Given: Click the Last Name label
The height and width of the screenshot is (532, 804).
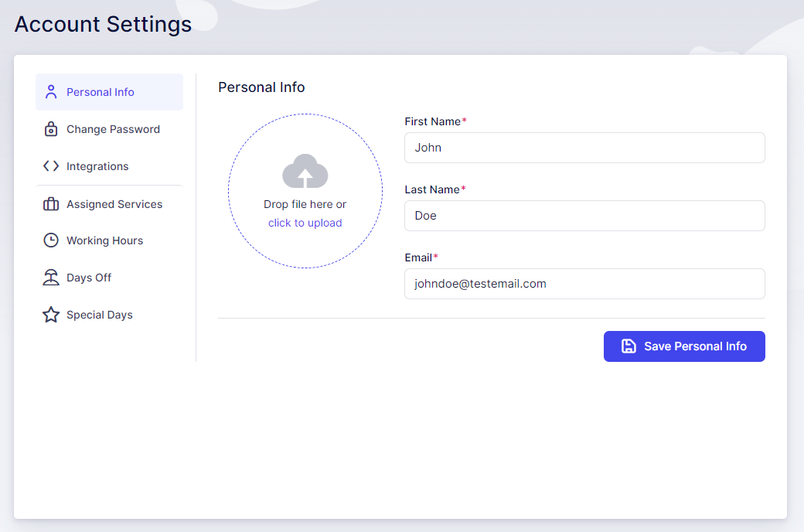Looking at the screenshot, I should click(432, 189).
